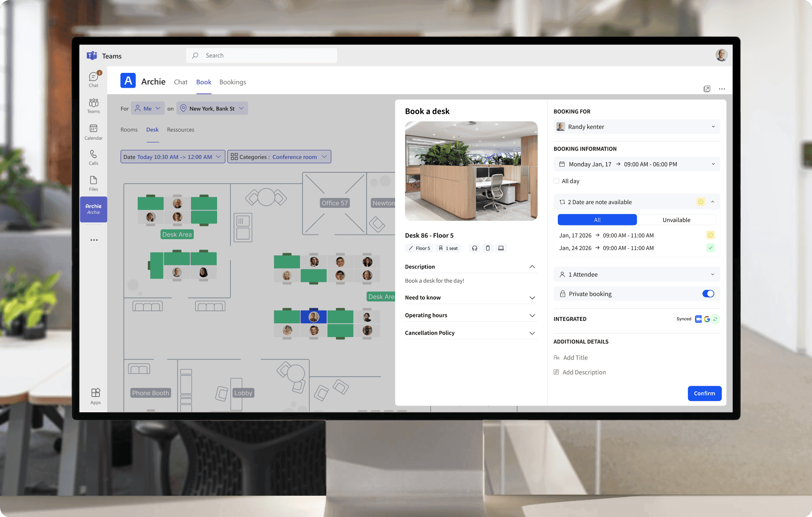Click the Teams search bar
The image size is (812, 517).
[x=261, y=55]
